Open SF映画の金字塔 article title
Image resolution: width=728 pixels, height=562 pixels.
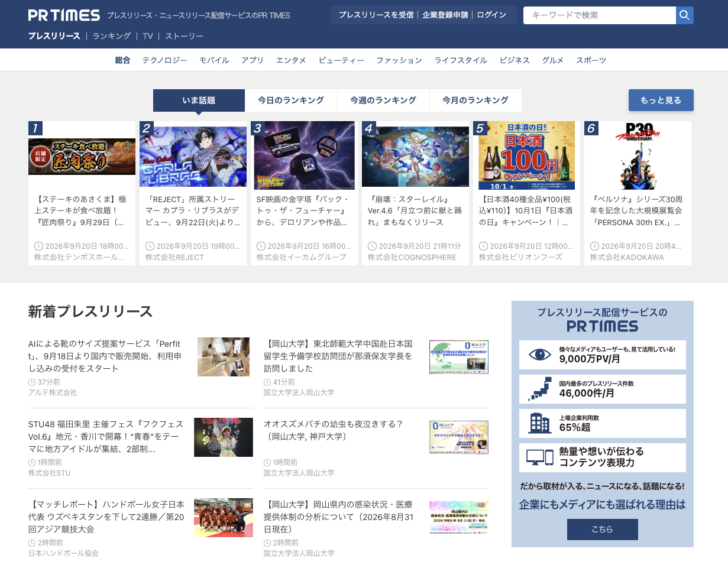click(x=304, y=211)
